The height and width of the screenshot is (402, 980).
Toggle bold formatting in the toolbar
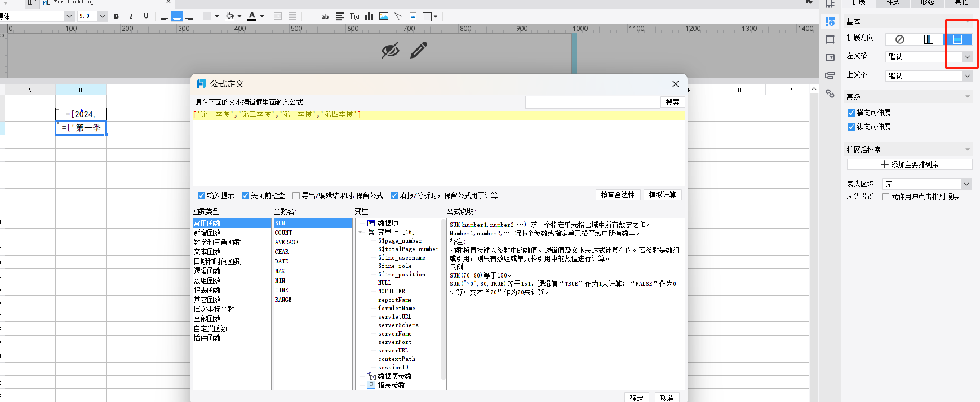[117, 16]
